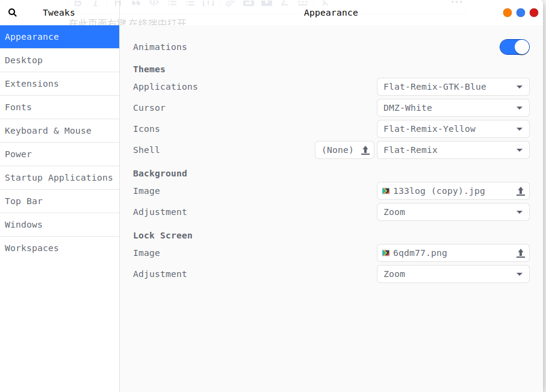Viewport: 546px width, 392px height.
Task: Expand the Cursor DMZ-White dropdown
Action: pos(453,108)
